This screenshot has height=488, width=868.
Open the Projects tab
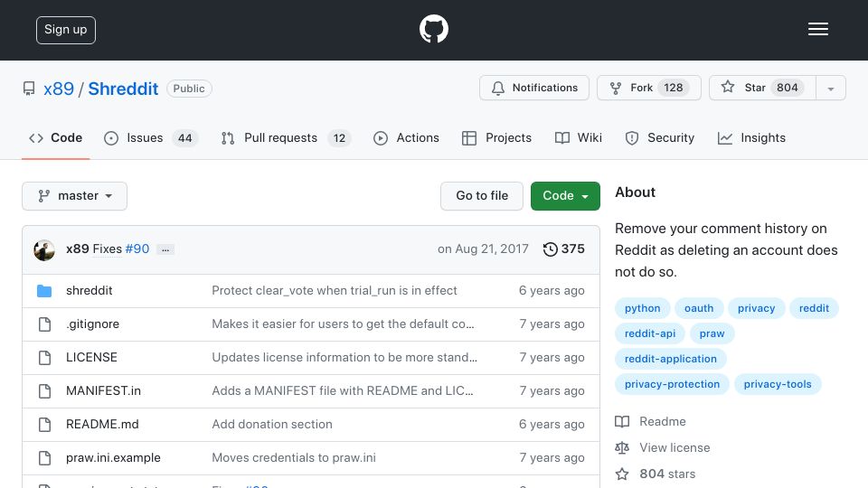pyautogui.click(x=496, y=137)
